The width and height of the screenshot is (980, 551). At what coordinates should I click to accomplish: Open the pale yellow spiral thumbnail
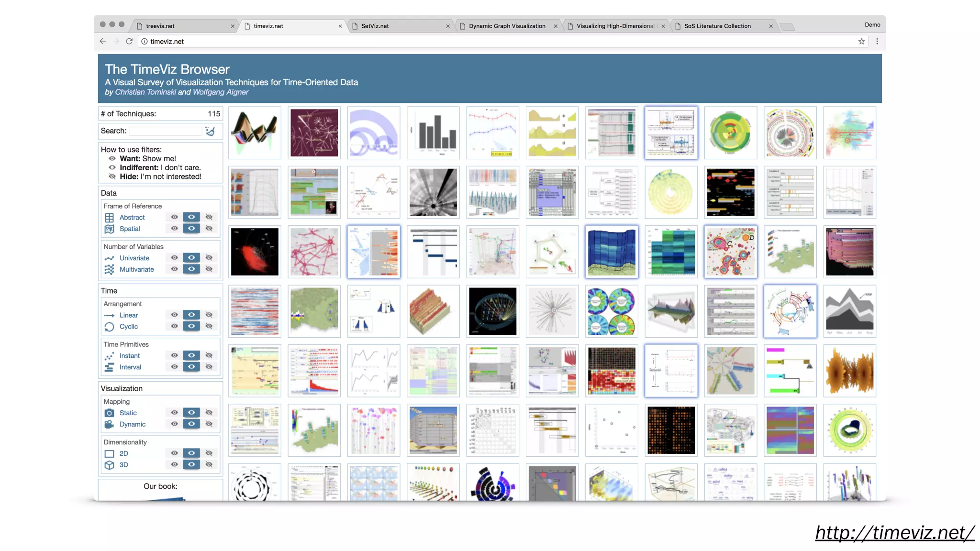671,192
